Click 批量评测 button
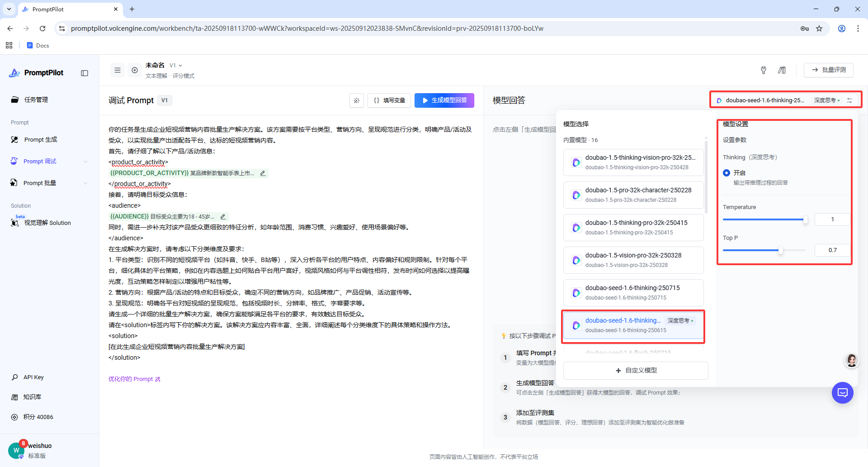 click(829, 70)
